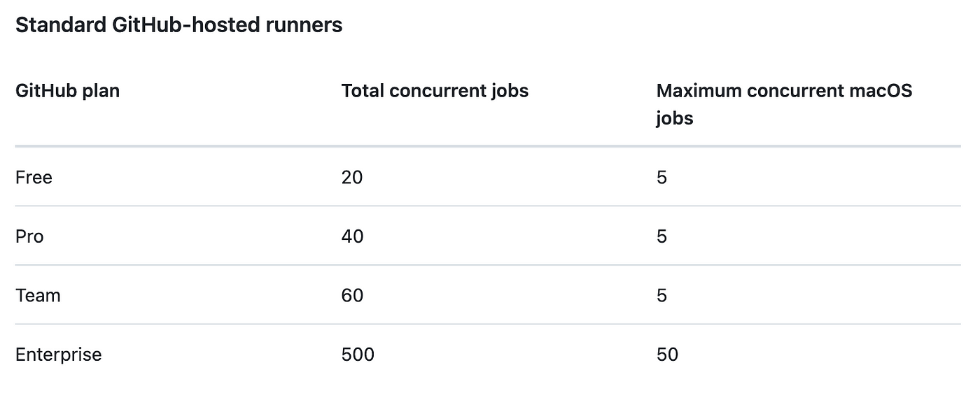
Task: Click macOS jobs value 5 in Pro row
Action: click(661, 236)
